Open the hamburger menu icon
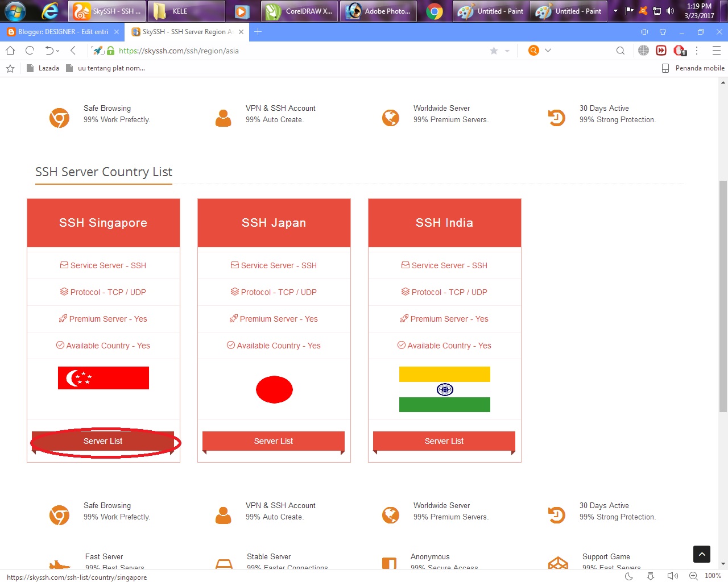This screenshot has height=582, width=728. (717, 51)
